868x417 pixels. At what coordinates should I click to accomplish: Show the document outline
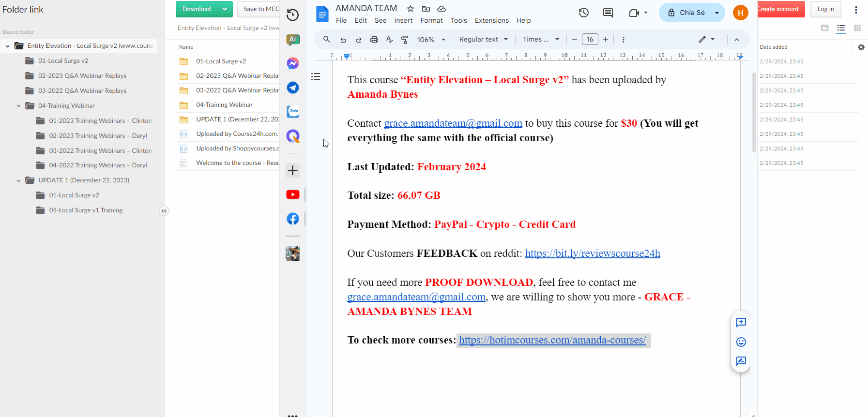tap(316, 76)
